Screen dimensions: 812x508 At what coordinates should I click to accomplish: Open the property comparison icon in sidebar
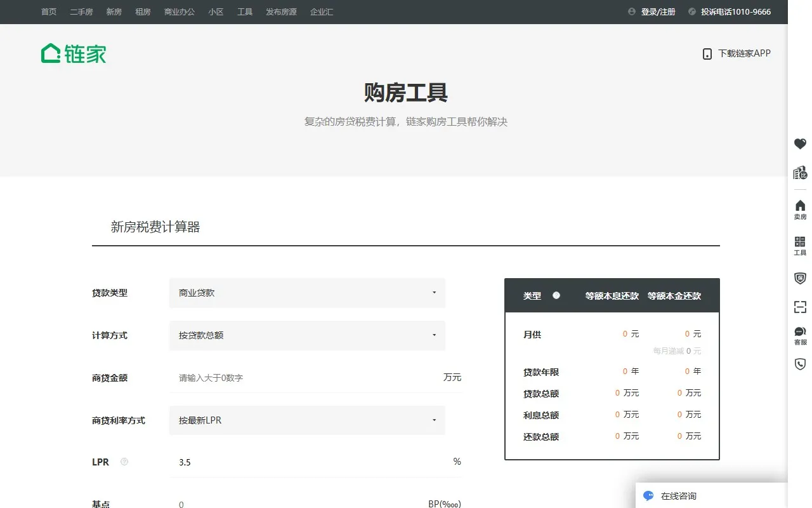[x=799, y=173]
